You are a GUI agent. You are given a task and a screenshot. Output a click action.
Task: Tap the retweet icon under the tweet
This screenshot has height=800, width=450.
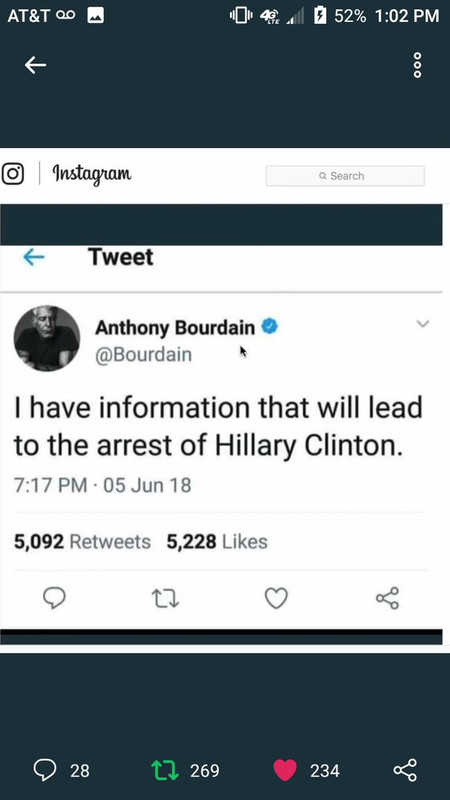[x=166, y=598]
